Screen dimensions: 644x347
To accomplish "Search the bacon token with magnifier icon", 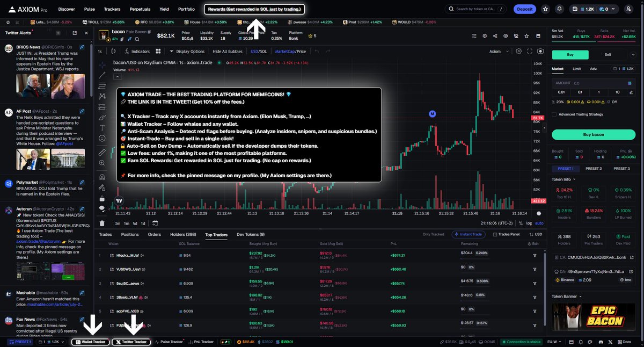I will [x=136, y=38].
